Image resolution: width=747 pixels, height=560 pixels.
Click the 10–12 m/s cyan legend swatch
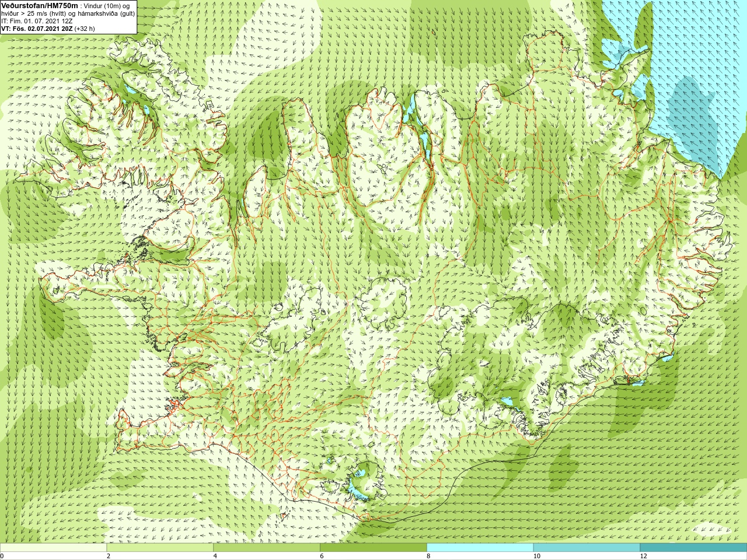coord(587,548)
